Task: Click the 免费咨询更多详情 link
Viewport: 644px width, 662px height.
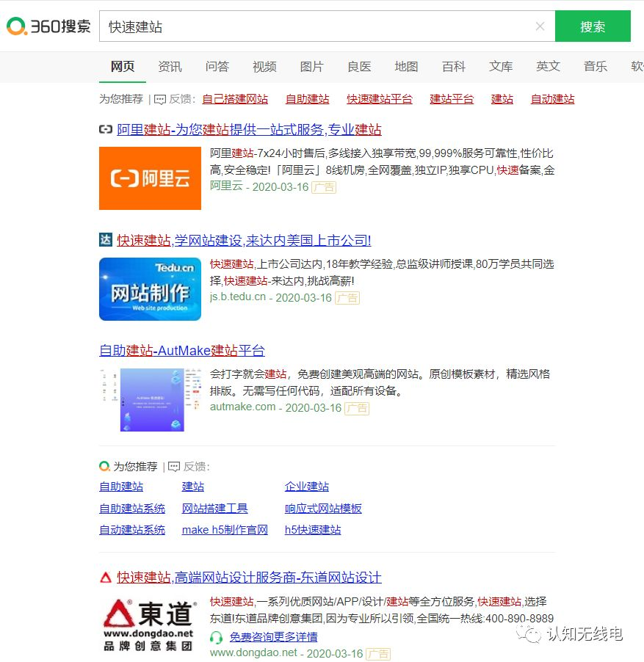Action: (274, 637)
